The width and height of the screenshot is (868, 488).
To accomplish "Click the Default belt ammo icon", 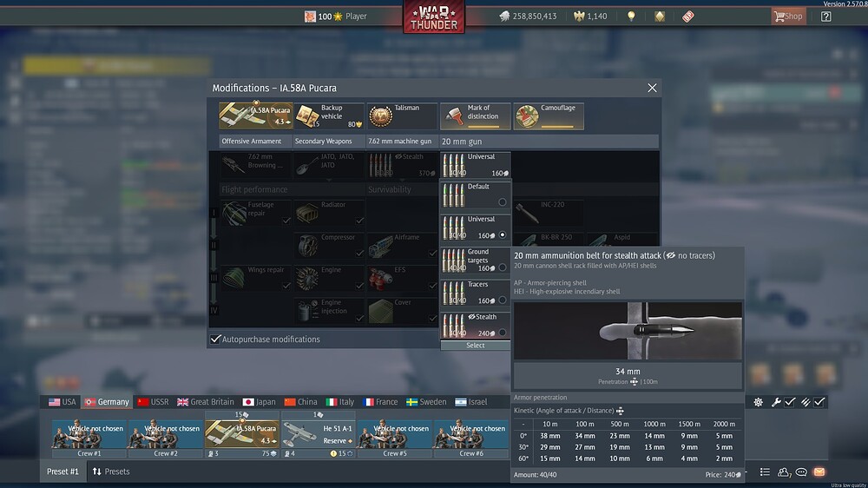I will tap(453, 195).
